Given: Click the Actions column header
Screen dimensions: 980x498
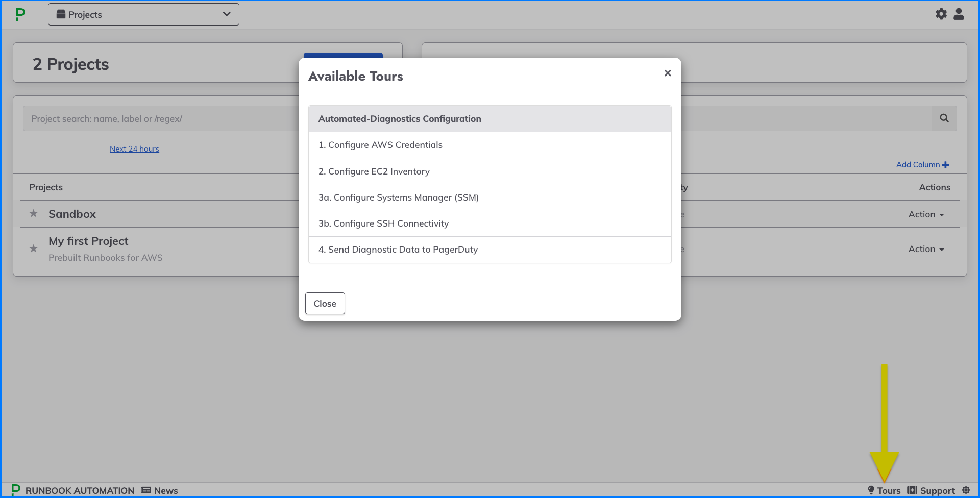Looking at the screenshot, I should coord(935,187).
